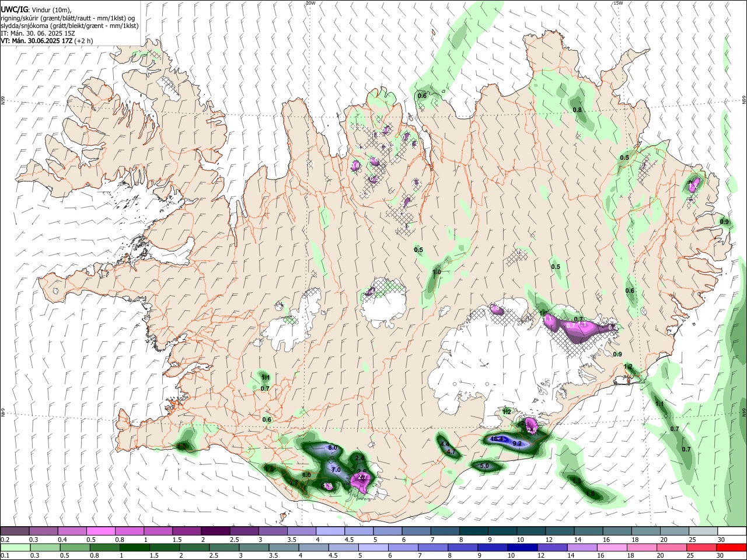The width and height of the screenshot is (747, 560).
Task: Select bright magenta swatch between 0.5 and 0.8
Action: coord(100,531)
